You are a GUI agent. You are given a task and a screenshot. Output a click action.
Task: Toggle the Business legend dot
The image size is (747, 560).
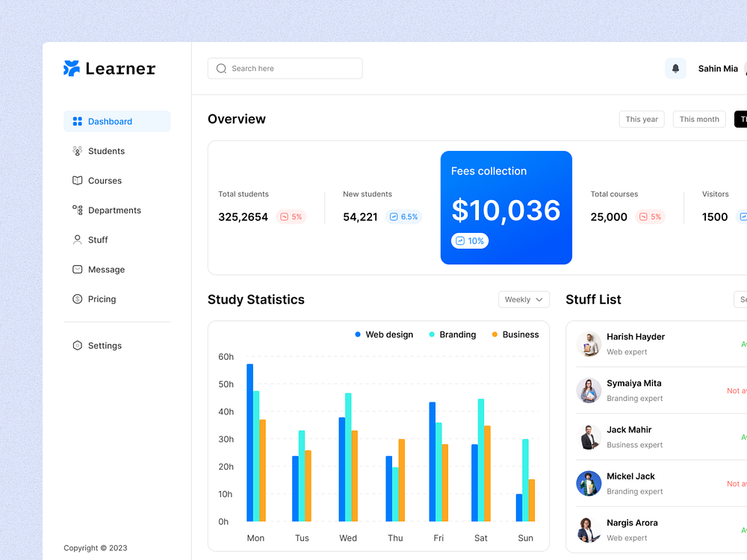[x=495, y=335]
